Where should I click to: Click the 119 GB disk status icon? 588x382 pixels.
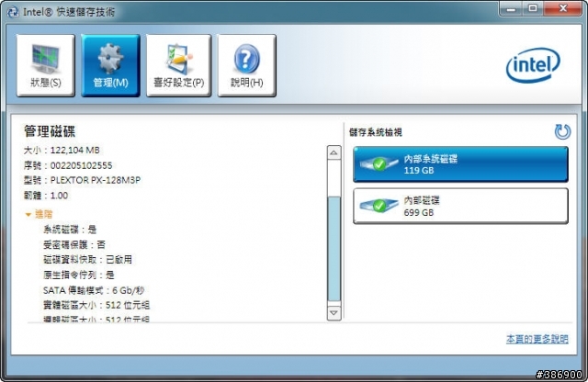coord(379,163)
